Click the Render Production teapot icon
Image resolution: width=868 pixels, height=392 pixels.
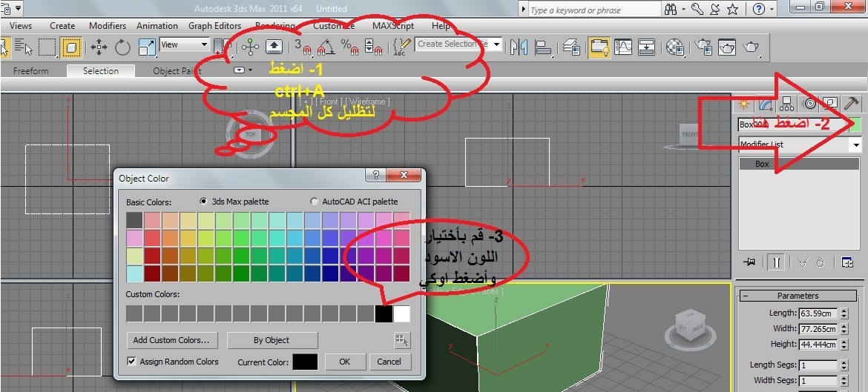pyautogui.click(x=751, y=47)
